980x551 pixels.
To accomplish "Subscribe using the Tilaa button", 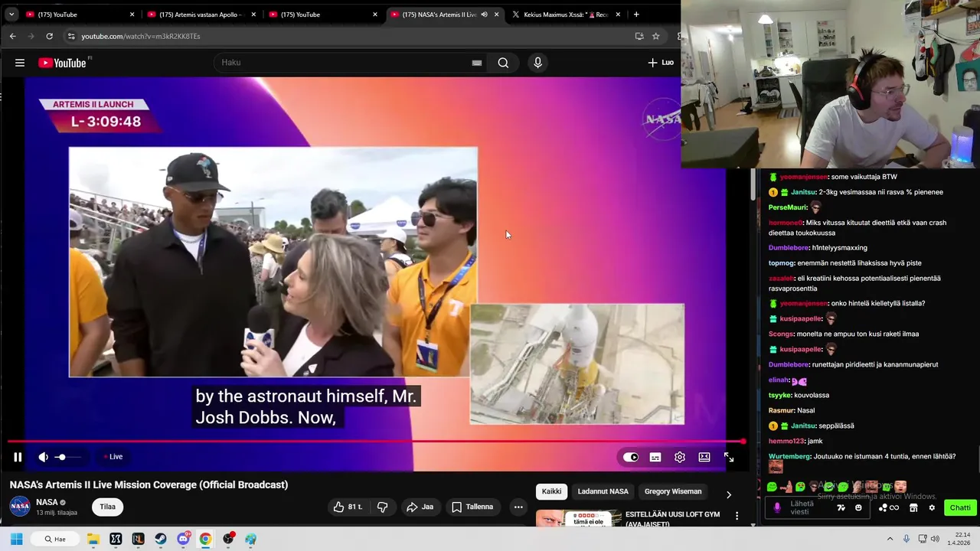I will (107, 507).
